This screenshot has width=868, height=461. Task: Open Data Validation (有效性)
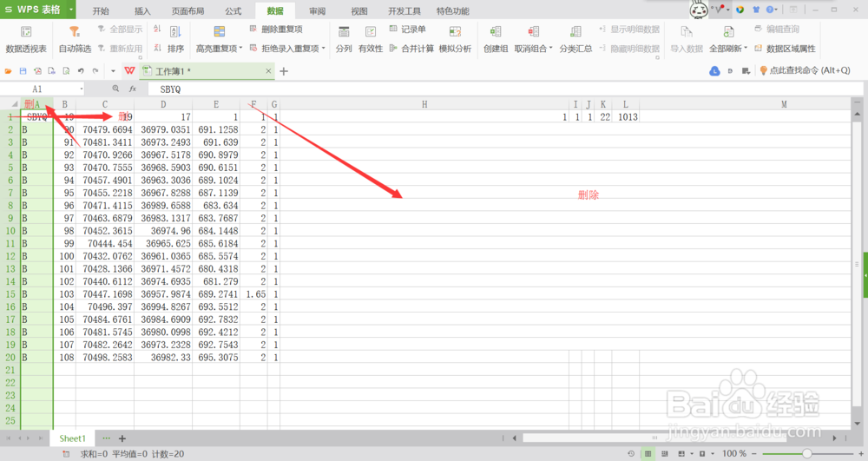(371, 39)
